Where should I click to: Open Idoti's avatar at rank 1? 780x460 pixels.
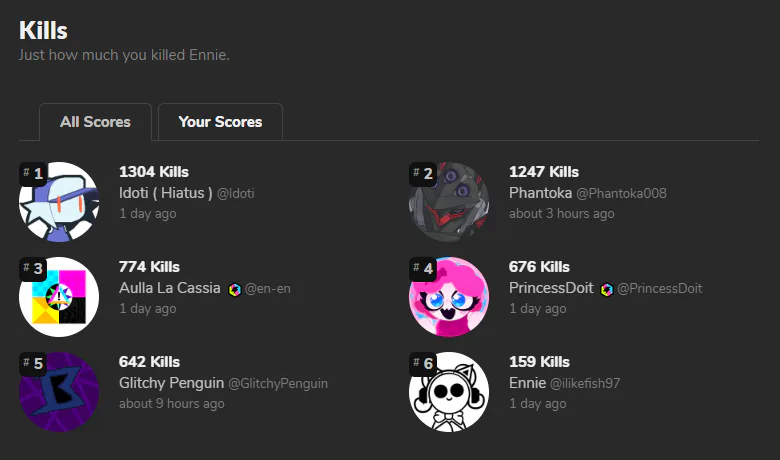tap(59, 202)
